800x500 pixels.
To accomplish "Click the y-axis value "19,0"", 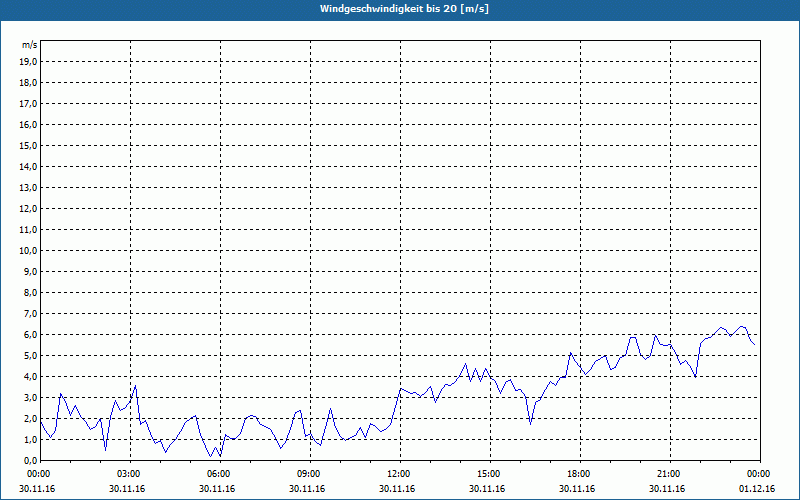I will pos(28,62).
